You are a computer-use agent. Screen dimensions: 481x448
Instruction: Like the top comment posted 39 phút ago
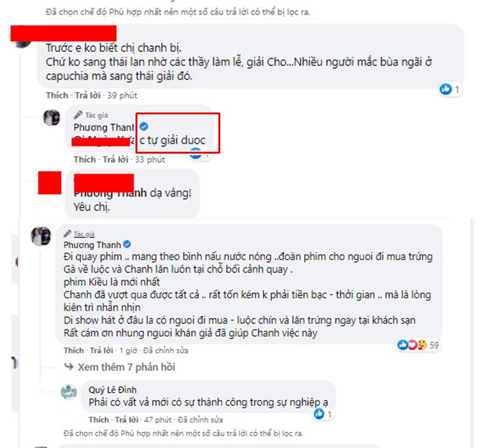(x=57, y=95)
